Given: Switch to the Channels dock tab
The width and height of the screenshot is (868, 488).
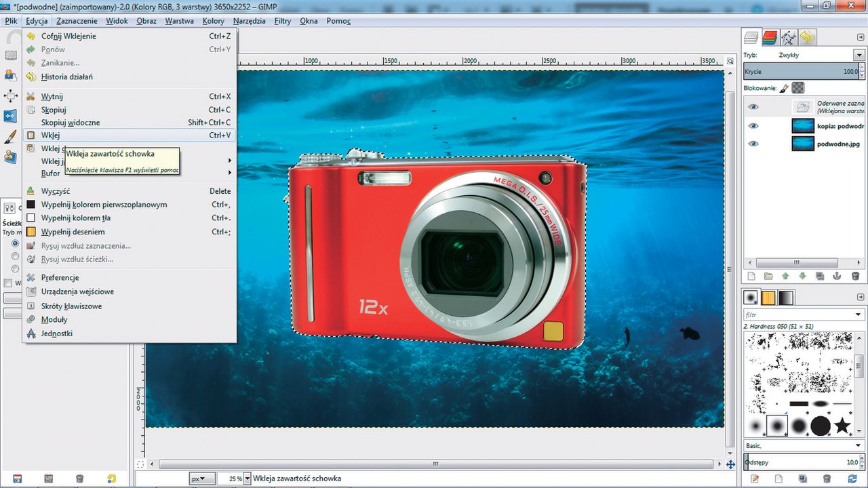Looking at the screenshot, I should (x=769, y=37).
